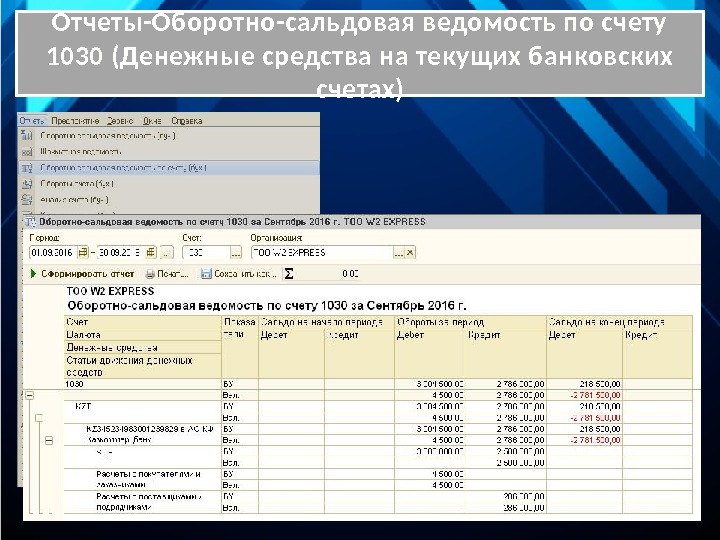The height and width of the screenshot is (540, 720).
Task: Choose the Шахматная ведомость menu entry
Action: (81, 152)
